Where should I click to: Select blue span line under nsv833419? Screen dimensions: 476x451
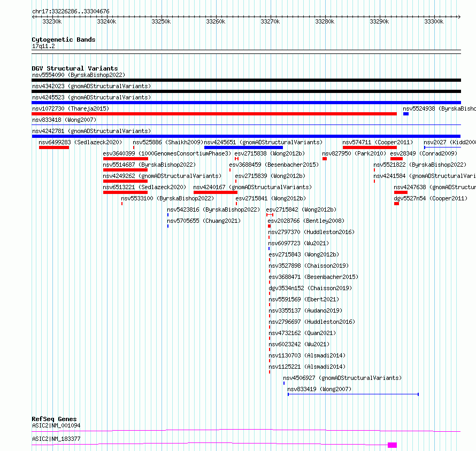click(x=354, y=394)
